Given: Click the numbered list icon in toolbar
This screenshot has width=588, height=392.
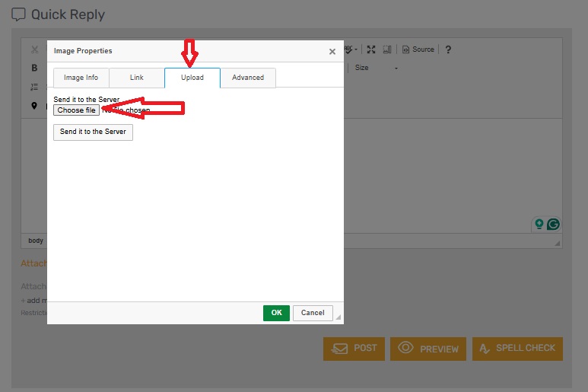Looking at the screenshot, I should [x=34, y=87].
